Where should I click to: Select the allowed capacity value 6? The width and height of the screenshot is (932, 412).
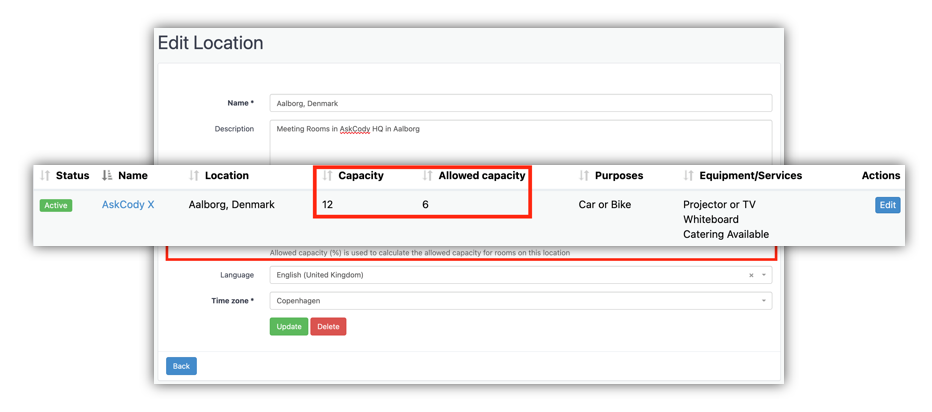(425, 205)
